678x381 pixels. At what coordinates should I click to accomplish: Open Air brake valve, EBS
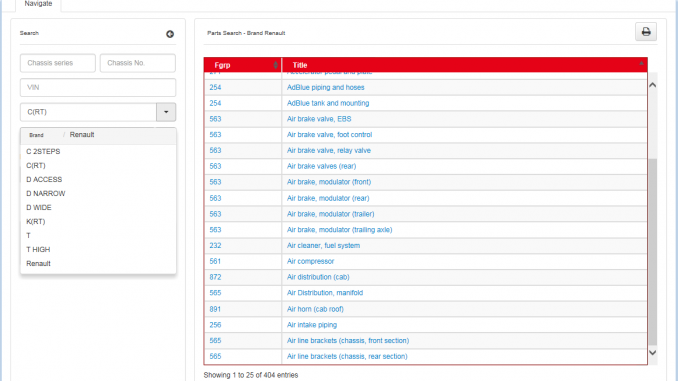click(319, 119)
